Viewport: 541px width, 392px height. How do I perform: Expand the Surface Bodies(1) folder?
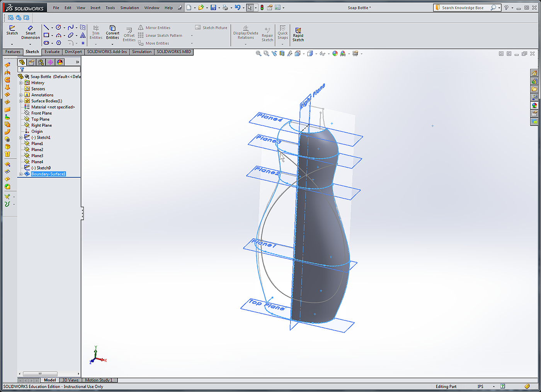coord(21,101)
